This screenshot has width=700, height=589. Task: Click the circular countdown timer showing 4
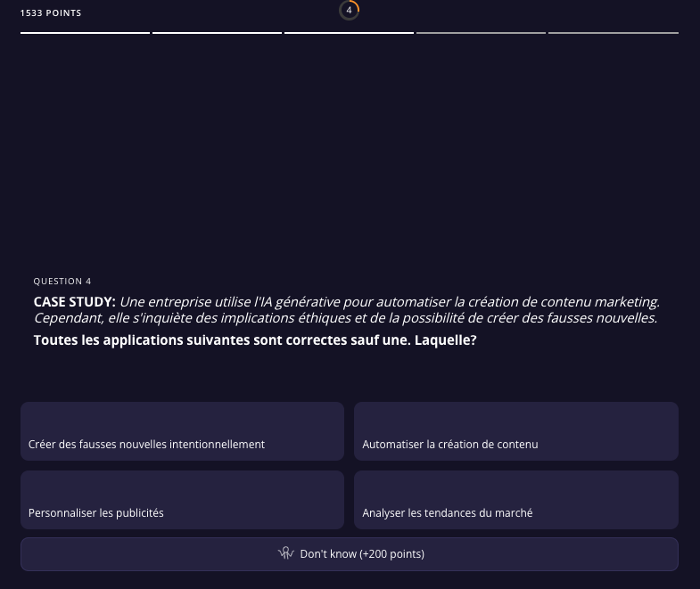click(x=349, y=10)
